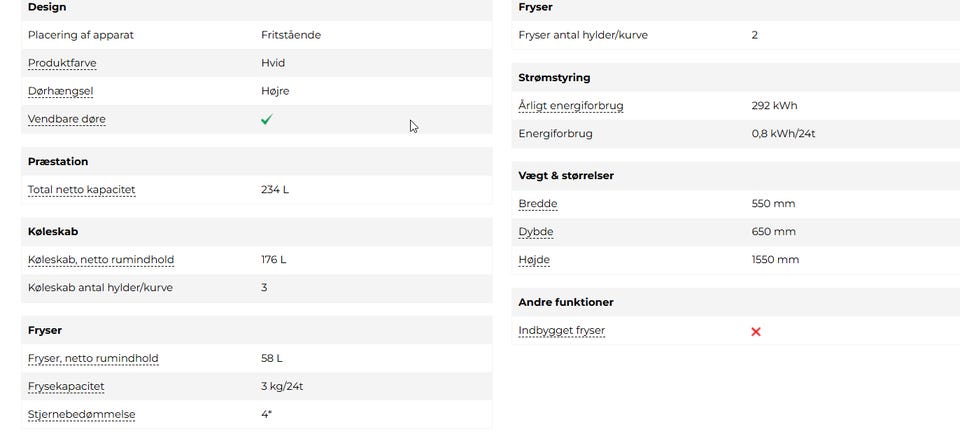Click the green checkmark for Vendbare døre
960x436 pixels.
coord(267,119)
